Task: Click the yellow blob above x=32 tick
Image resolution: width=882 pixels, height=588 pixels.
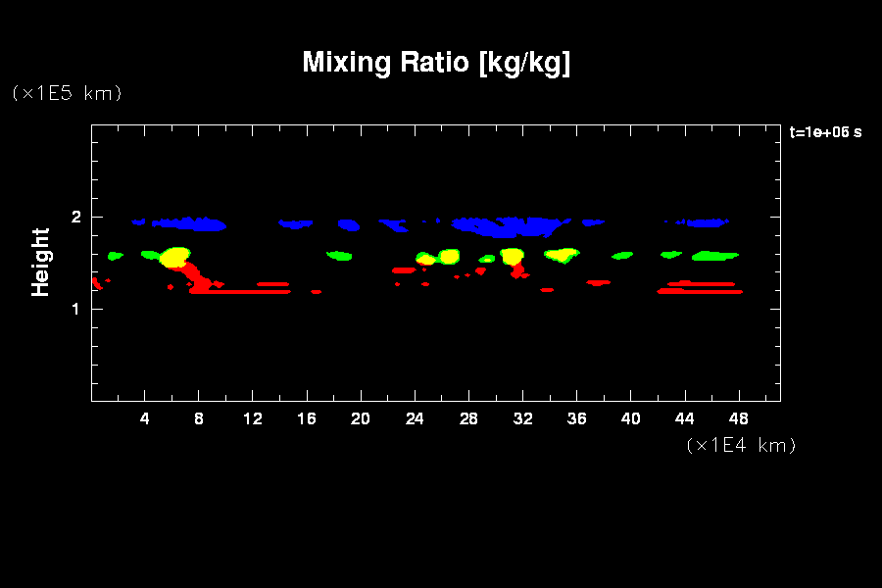Action: 512,256
